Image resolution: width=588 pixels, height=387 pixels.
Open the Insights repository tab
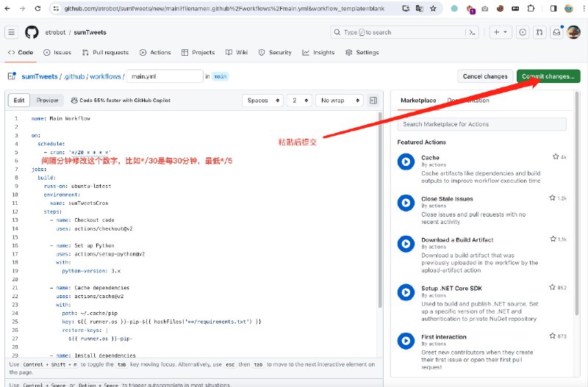click(318, 52)
